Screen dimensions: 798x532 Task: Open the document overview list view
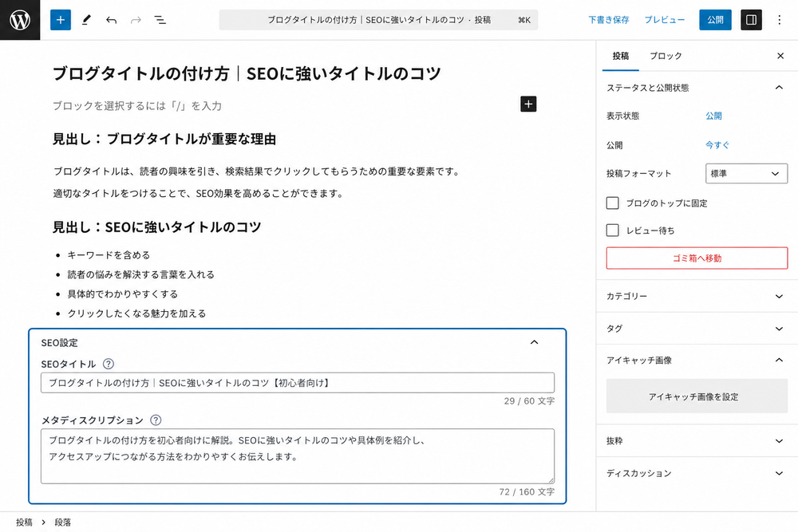pos(160,21)
